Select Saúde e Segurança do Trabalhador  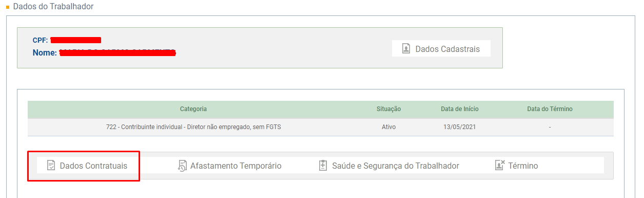pos(389,166)
